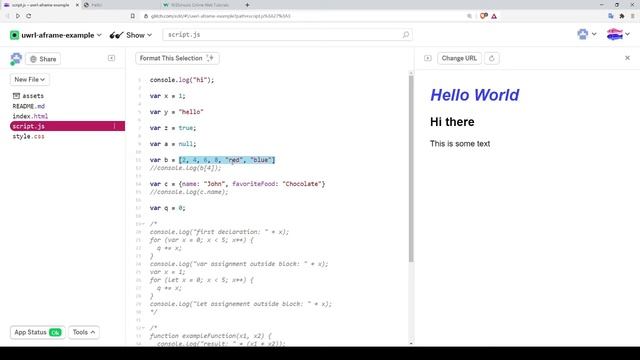Collapse the comment block fold arrow at line 19
The width and height of the screenshot is (640, 360).
coord(143,224)
